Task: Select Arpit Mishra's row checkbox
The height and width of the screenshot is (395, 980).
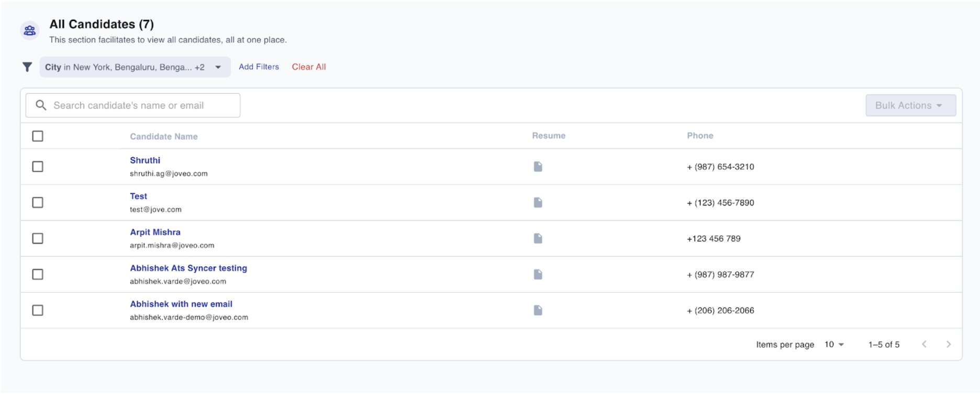Action: pyautogui.click(x=38, y=238)
